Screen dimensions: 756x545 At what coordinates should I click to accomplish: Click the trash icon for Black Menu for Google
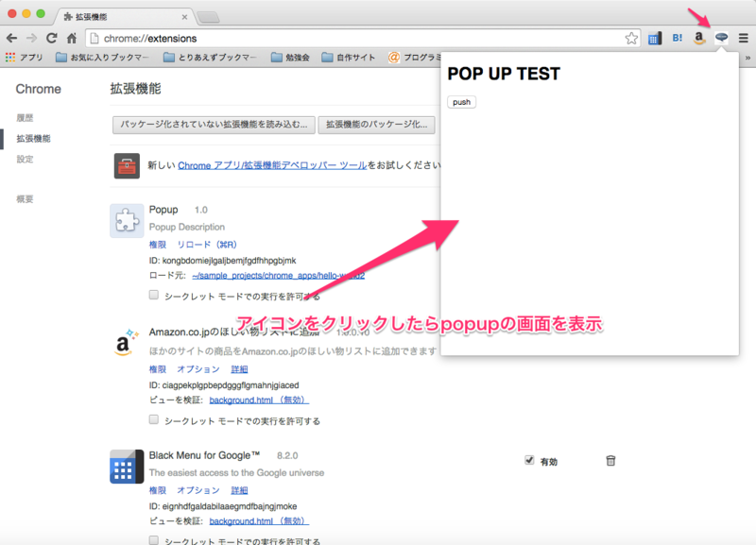(x=610, y=461)
